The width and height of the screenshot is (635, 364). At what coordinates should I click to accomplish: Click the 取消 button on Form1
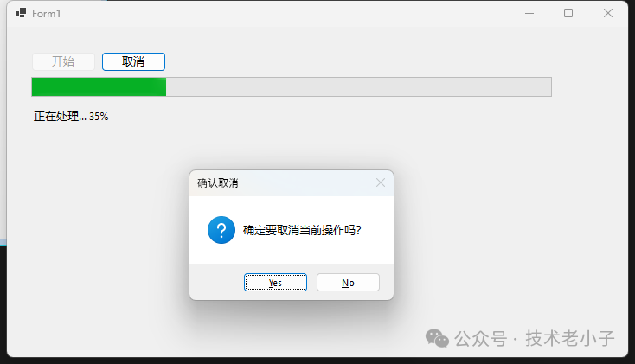[133, 61]
